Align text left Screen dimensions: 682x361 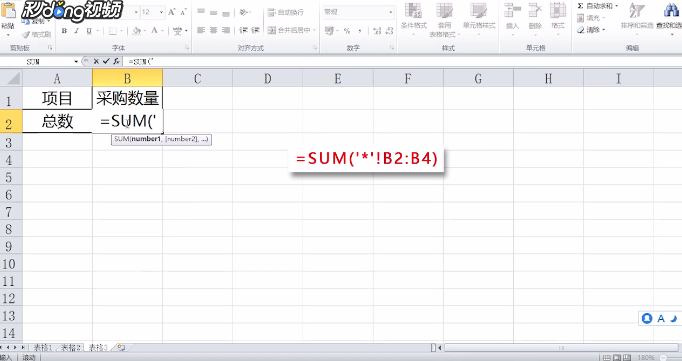tap(201, 30)
